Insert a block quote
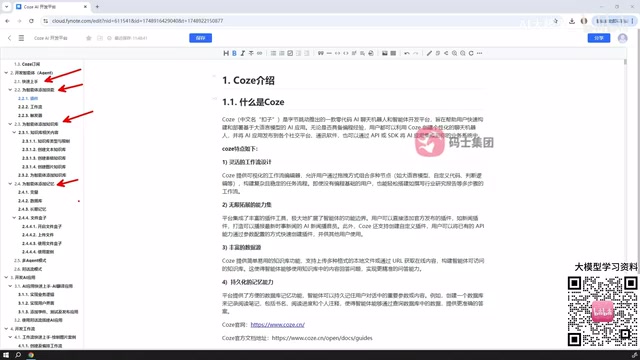This screenshot has width=640, height=360. [320, 53]
